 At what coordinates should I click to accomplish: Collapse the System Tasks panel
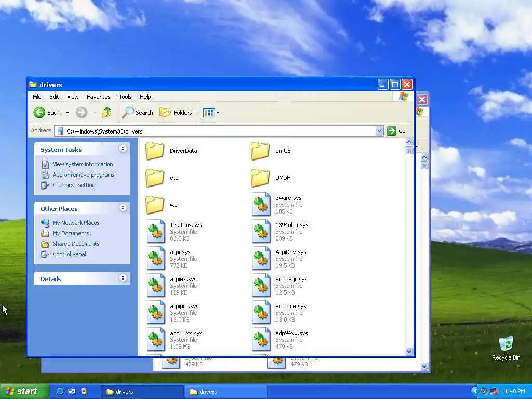(x=123, y=149)
